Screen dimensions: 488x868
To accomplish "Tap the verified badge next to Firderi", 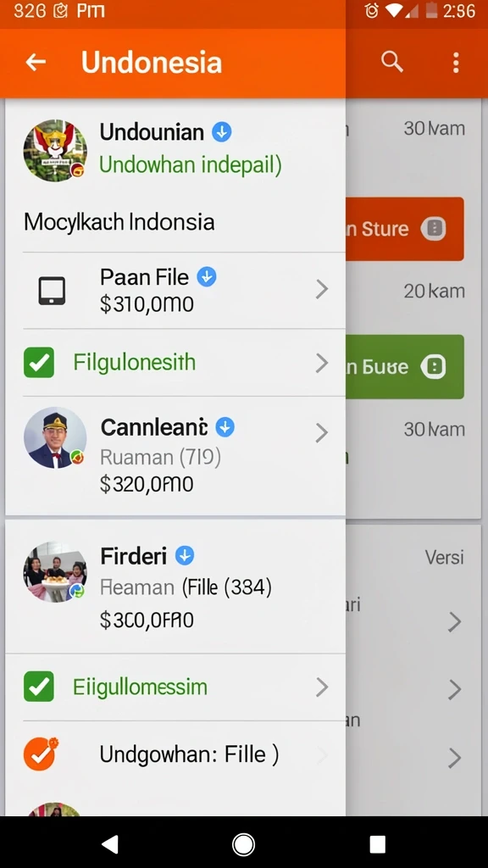I will (185, 555).
